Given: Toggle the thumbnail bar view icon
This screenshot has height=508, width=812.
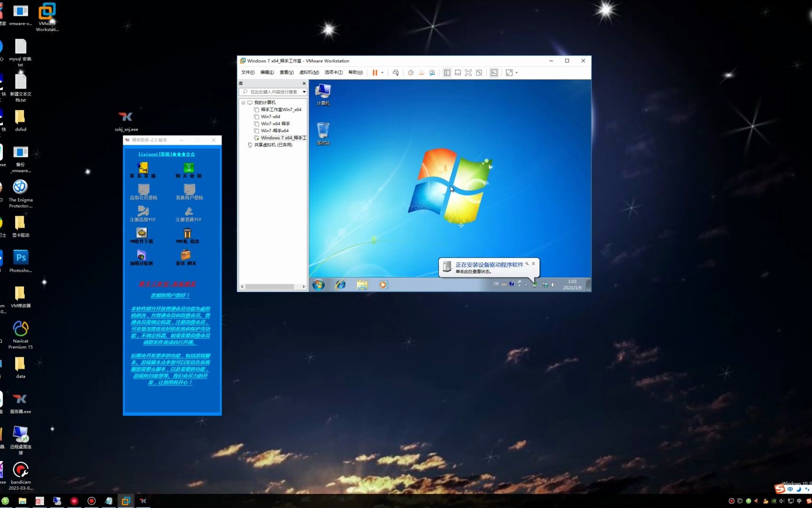Looking at the screenshot, I should 458,72.
